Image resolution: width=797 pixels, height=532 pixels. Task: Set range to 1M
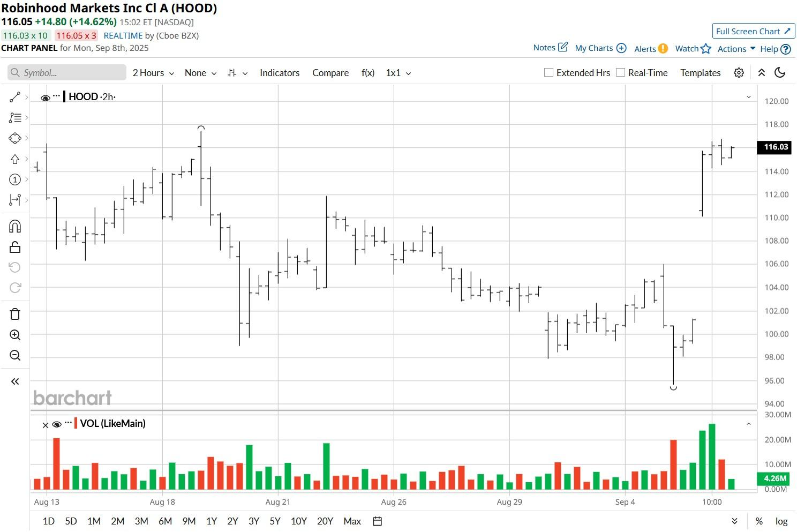click(94, 521)
